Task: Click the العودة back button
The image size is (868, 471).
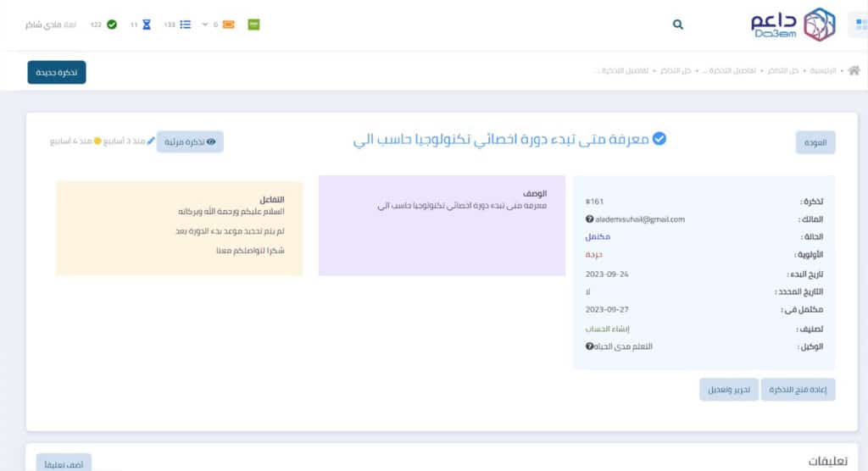Action: [815, 143]
